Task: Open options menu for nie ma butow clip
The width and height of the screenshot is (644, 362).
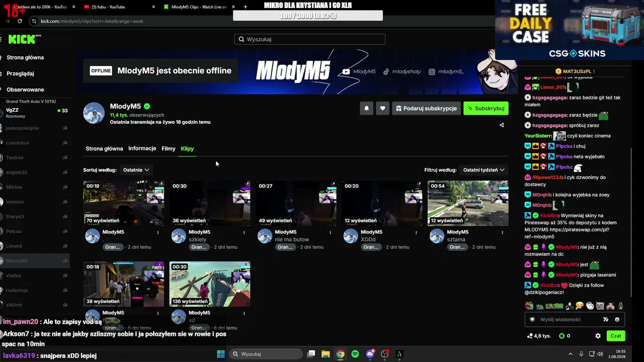Action: click(x=330, y=233)
